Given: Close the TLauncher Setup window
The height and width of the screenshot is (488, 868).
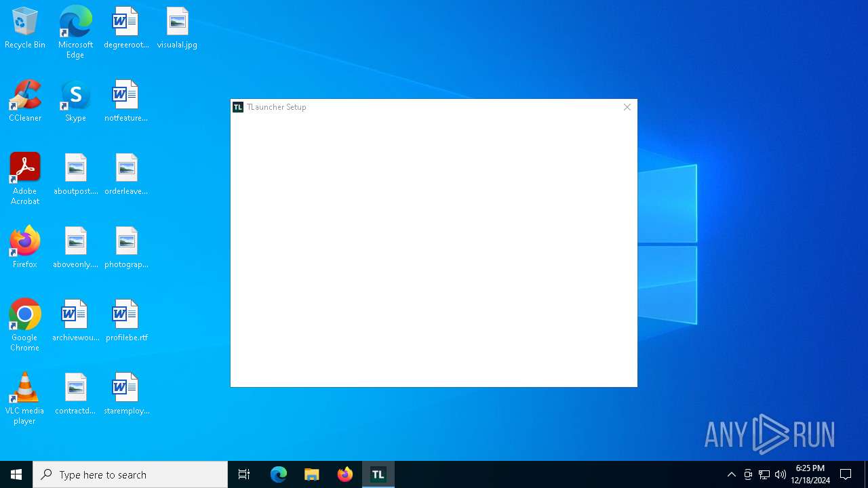Looking at the screenshot, I should (627, 107).
